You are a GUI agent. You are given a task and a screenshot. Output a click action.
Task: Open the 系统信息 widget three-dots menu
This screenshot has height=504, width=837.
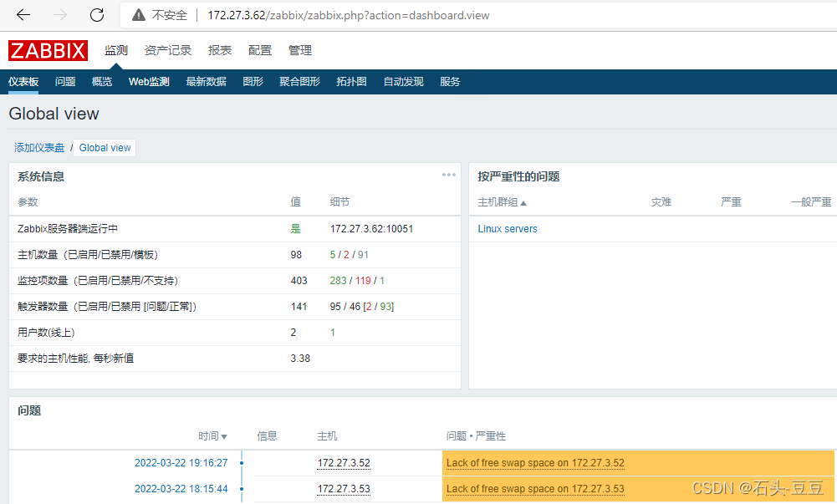click(449, 175)
